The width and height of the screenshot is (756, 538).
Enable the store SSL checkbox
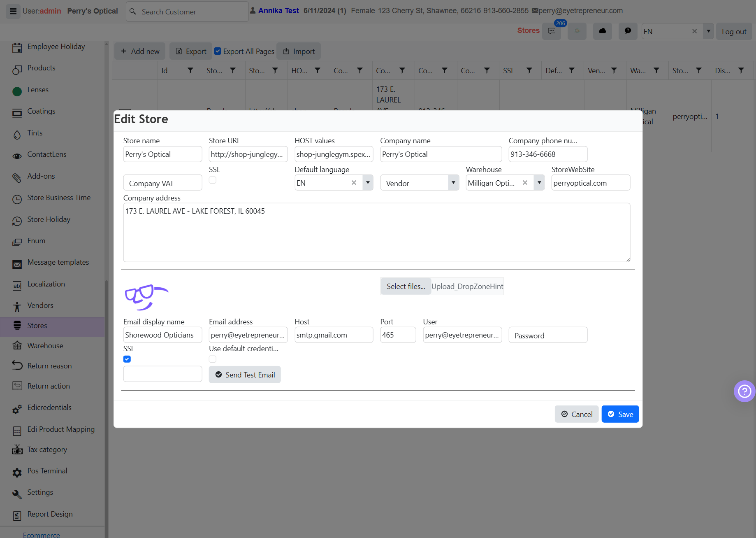(x=213, y=180)
